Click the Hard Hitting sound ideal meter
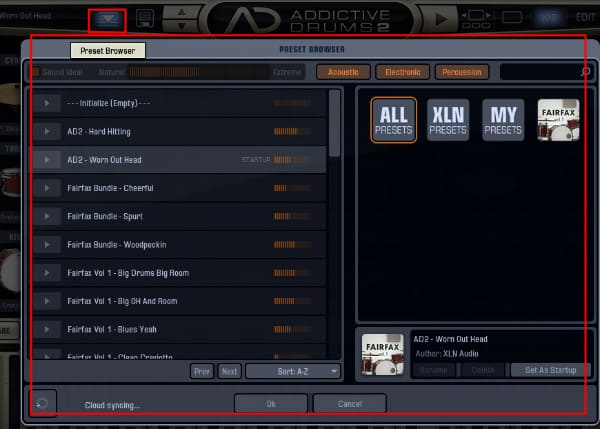The width and height of the screenshot is (600, 429). (x=293, y=132)
